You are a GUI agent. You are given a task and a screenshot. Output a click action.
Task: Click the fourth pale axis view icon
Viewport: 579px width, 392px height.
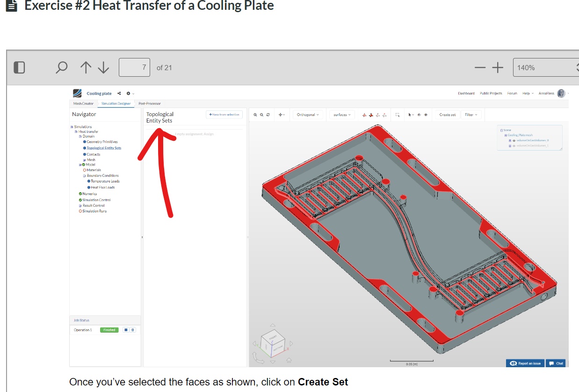point(384,115)
